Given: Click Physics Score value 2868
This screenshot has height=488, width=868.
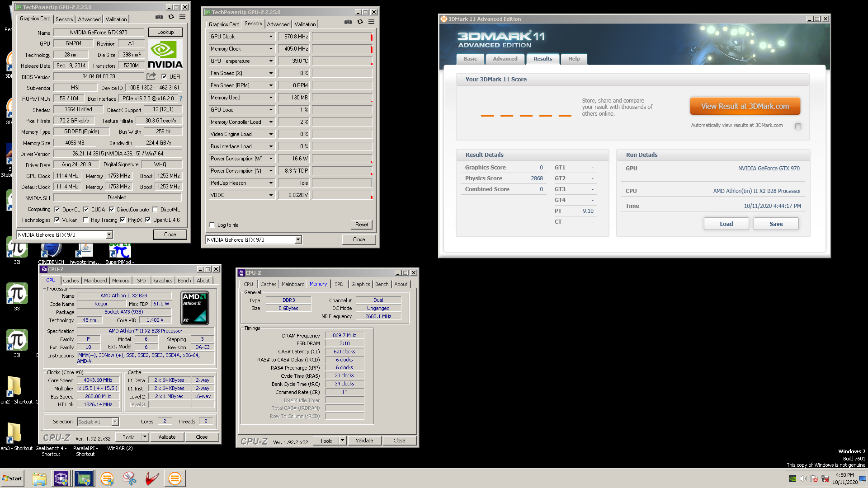Looking at the screenshot, I should point(537,178).
